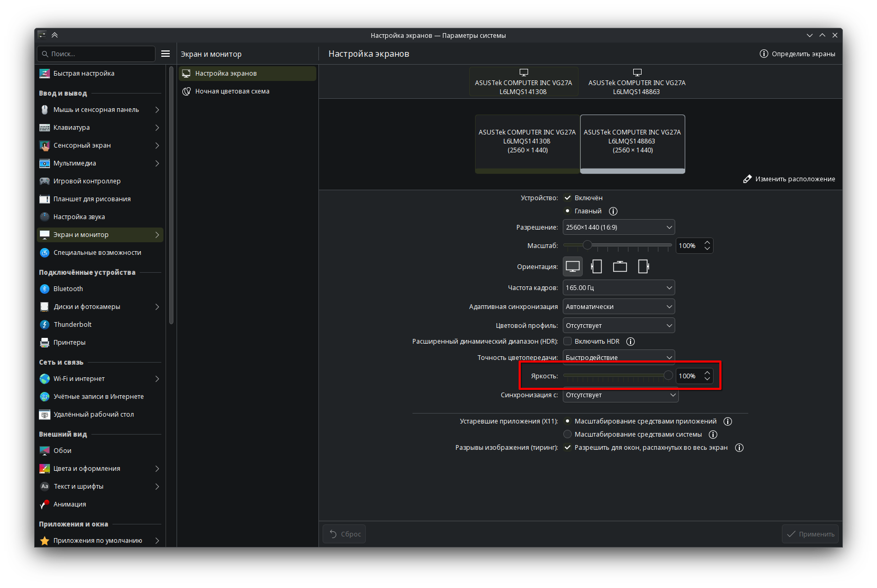Select portrait rotated-left orientation icon

pyautogui.click(x=596, y=267)
